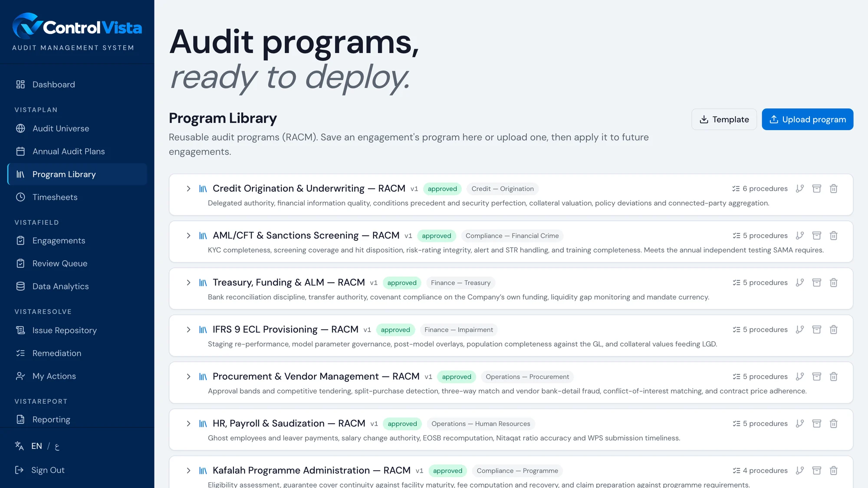This screenshot has width=868, height=488.
Task: Click the fork icon on Credit Origination row
Action: click(x=800, y=189)
